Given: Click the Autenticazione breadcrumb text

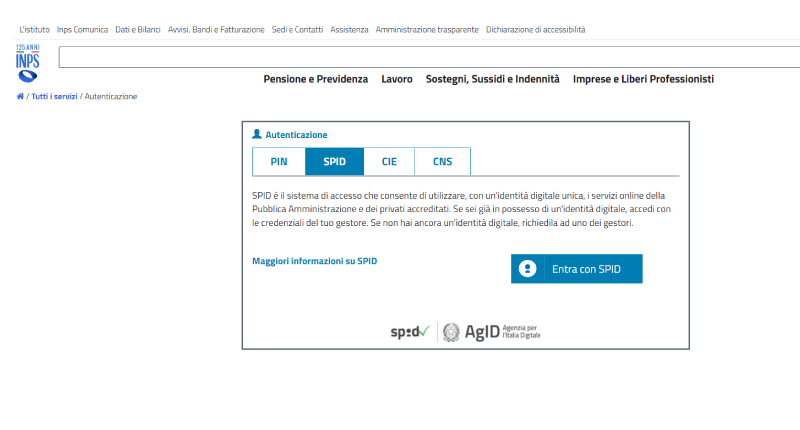Looking at the screenshot, I should 111,96.
